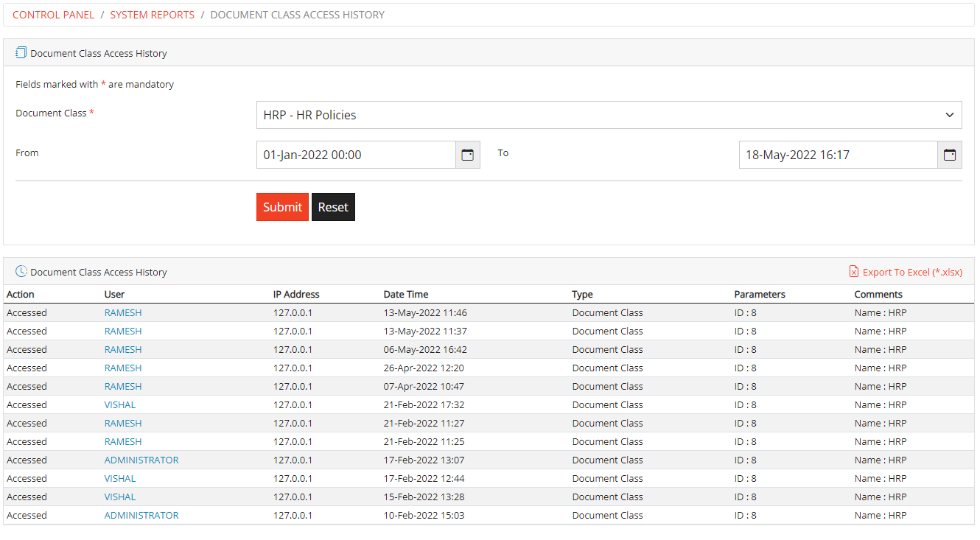Click the dropdown chevron for HRP - HR Policies

point(949,115)
